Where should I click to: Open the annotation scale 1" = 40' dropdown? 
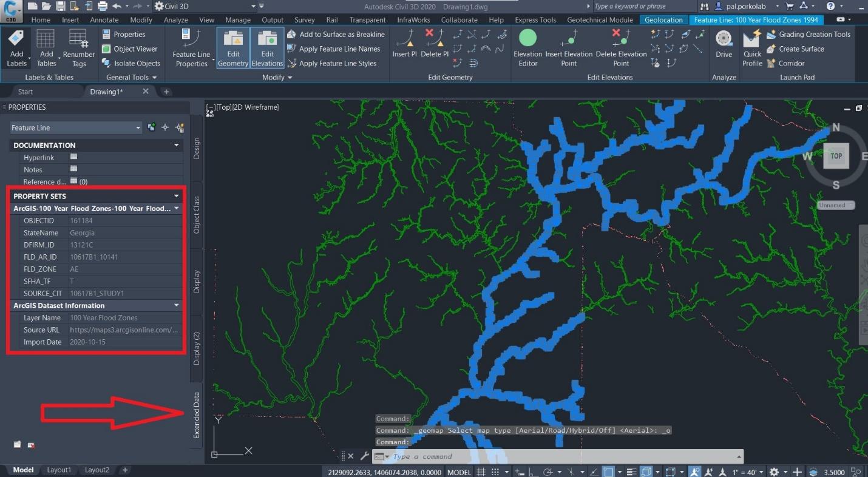pos(748,472)
